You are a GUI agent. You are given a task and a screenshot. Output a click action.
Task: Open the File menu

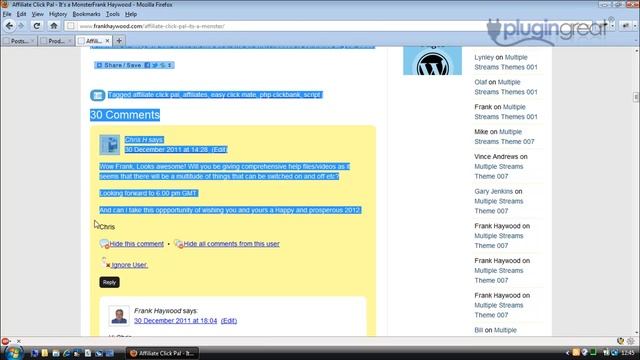pos(7,14)
